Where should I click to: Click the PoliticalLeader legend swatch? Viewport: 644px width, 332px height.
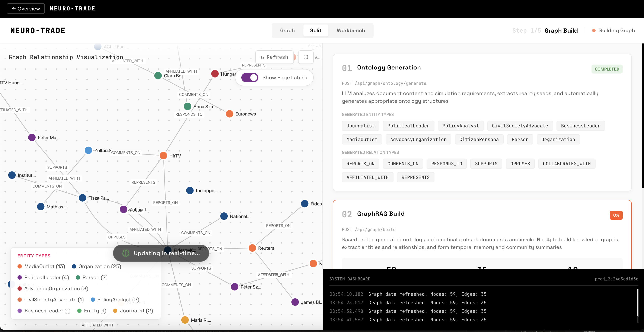pyautogui.click(x=19, y=277)
